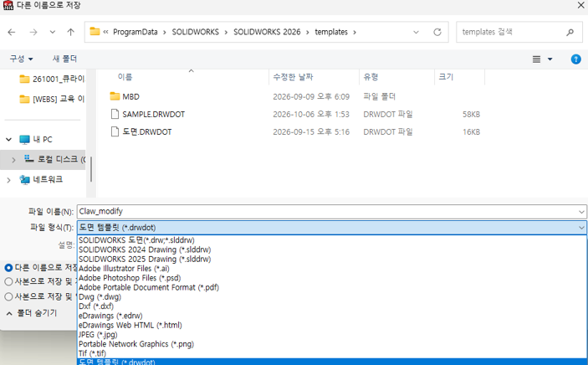Screen dimensions: 588x365
Task: Select ProgramData in the breadcrumb path
Action: (x=135, y=32)
